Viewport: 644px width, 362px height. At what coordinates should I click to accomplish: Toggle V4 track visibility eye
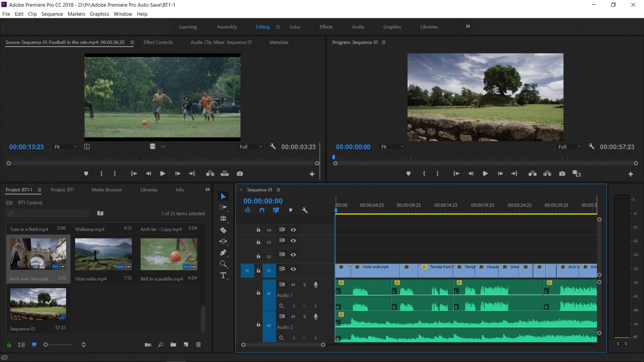tap(293, 230)
